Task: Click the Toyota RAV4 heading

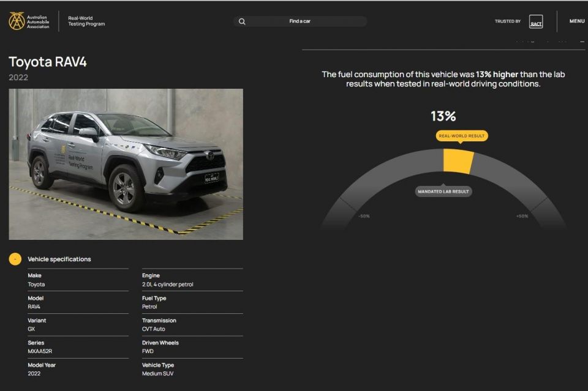Action: coord(48,62)
